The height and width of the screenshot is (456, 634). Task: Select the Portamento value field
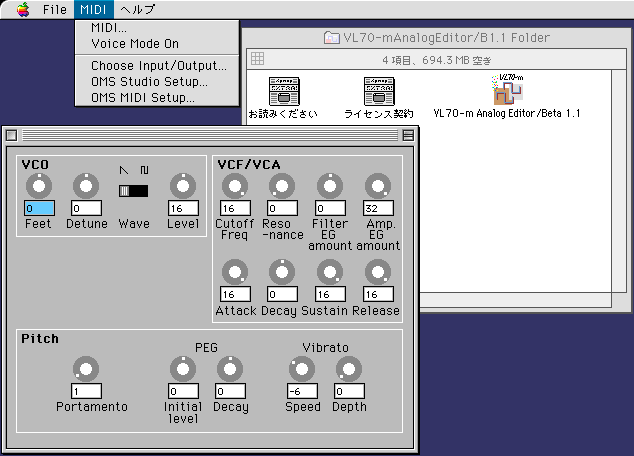86,391
